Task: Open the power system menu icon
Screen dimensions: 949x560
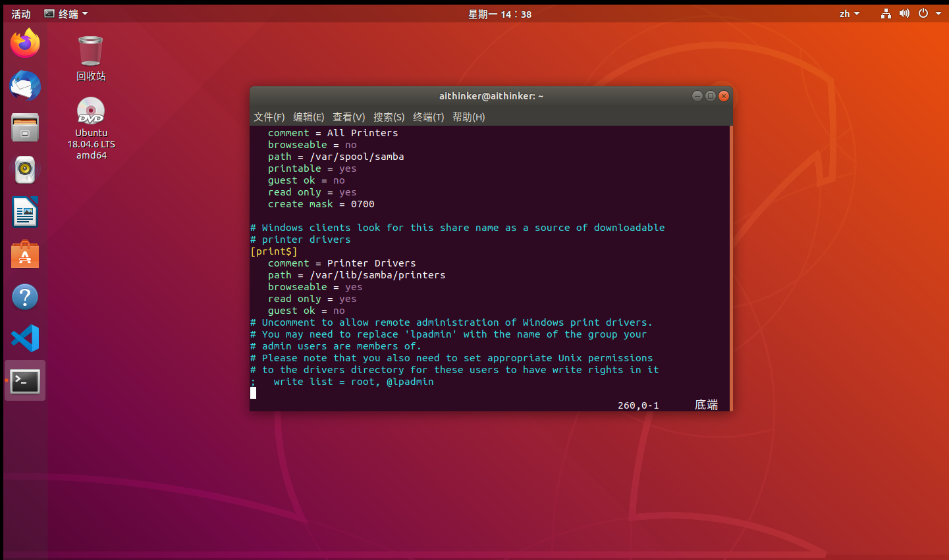Action: click(923, 14)
